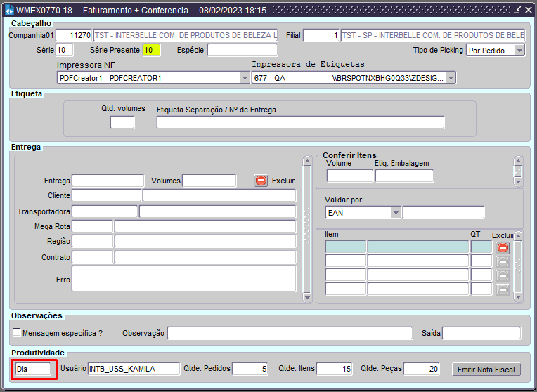Image resolution: width=537 pixels, height=392 pixels.
Task: Click the Etiqueta Separação / Nº de Entrega field
Action: (x=300, y=123)
